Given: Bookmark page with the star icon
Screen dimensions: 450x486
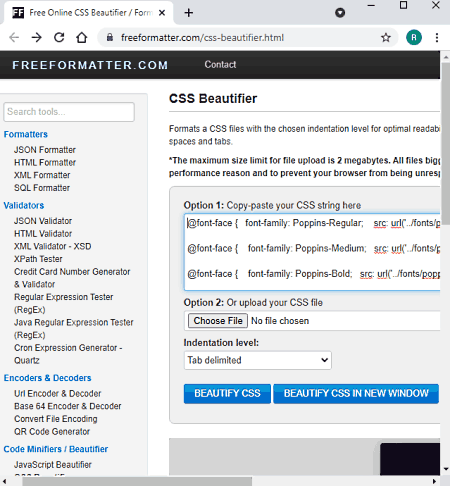Looking at the screenshot, I should tap(386, 37).
